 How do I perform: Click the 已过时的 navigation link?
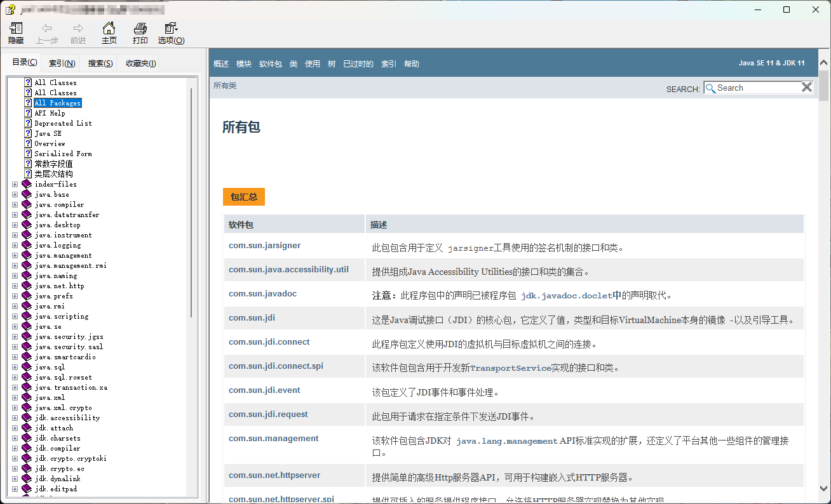(x=358, y=63)
